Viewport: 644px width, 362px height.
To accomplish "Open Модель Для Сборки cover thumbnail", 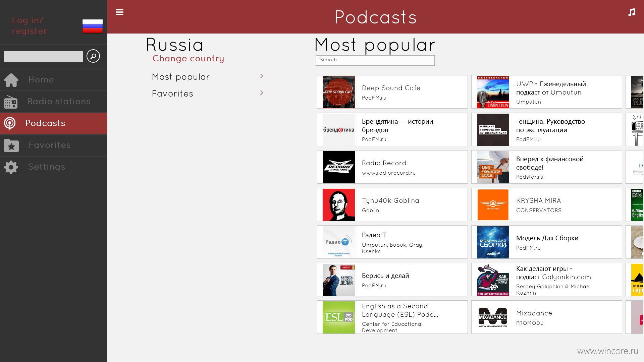I will click(x=493, y=242).
